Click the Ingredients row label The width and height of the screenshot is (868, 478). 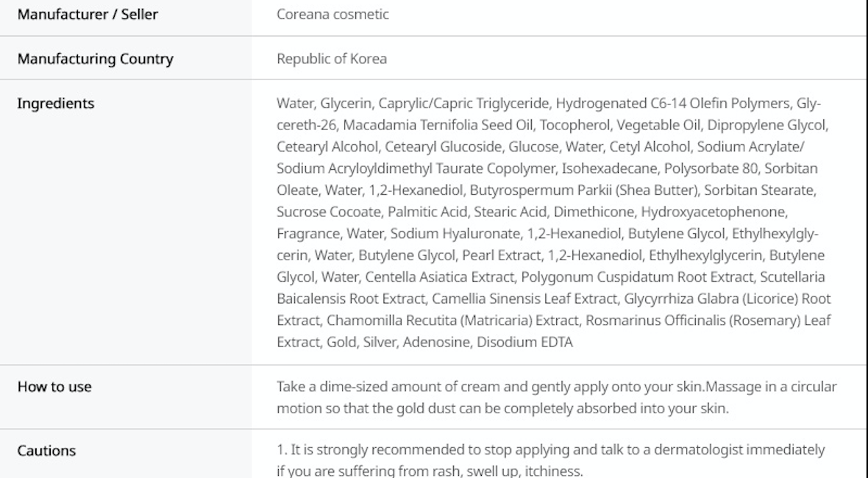56,104
